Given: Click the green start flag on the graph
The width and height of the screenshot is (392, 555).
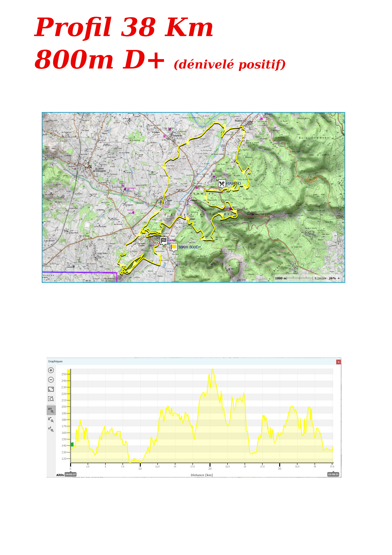Looking at the screenshot, I should [72, 445].
